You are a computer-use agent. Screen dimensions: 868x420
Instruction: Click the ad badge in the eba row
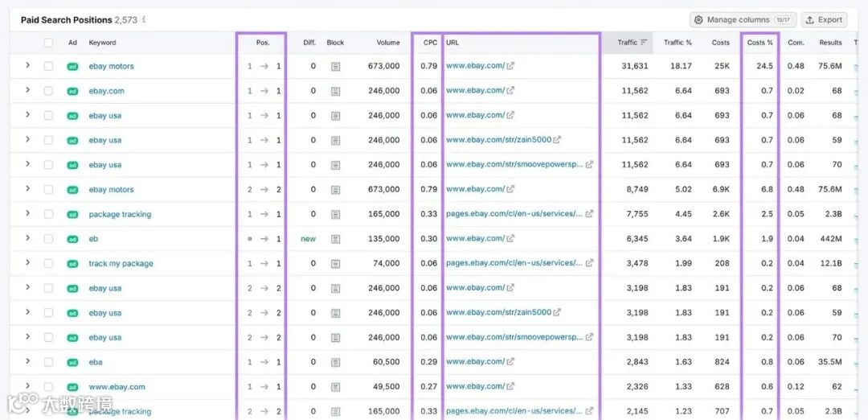pos(72,362)
